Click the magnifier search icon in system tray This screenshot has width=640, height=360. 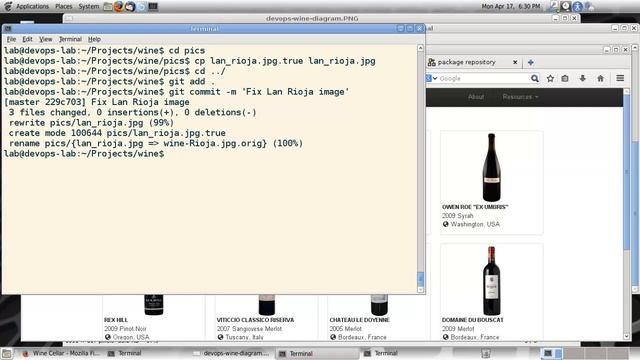point(554,6)
